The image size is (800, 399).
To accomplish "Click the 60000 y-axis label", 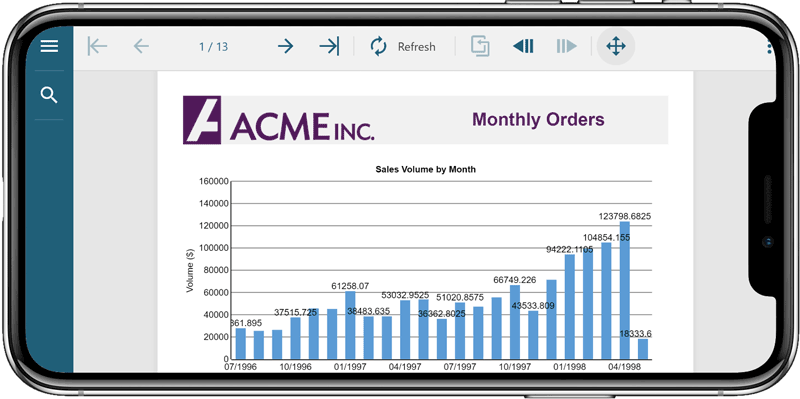I will [x=215, y=292].
